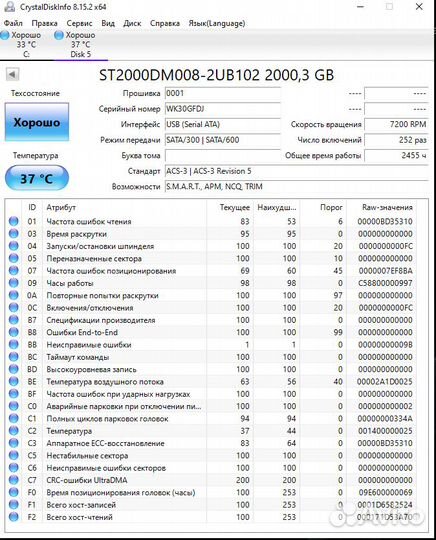Click status icon for Время позиционирования головок
Screen dimensions: 436x540
point(14,492)
